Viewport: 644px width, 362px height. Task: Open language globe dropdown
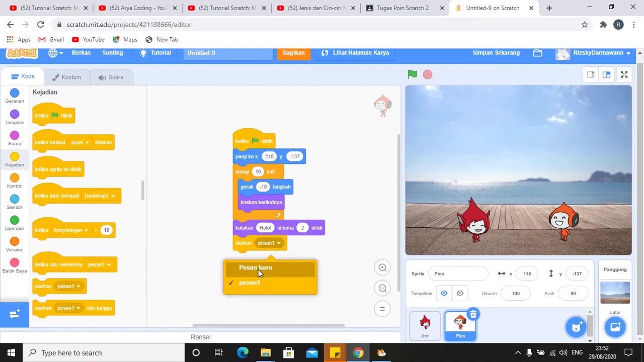(x=55, y=53)
